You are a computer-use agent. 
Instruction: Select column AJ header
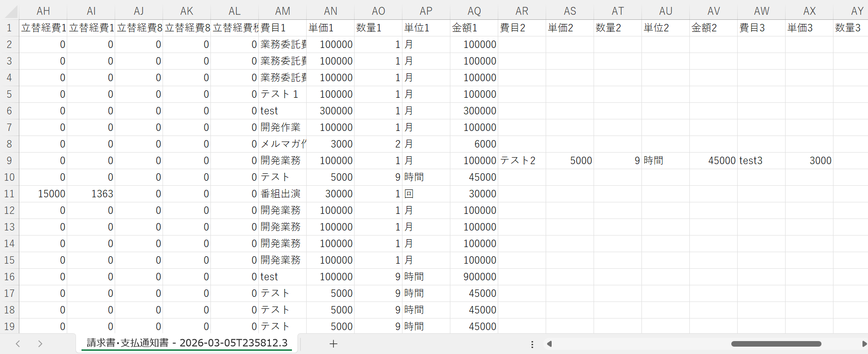click(x=139, y=11)
